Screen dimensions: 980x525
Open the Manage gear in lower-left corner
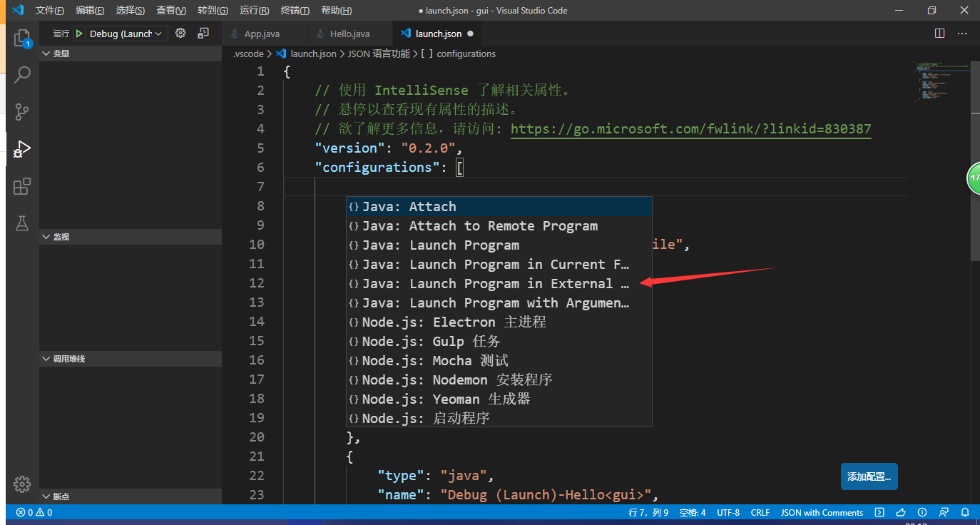point(21,484)
